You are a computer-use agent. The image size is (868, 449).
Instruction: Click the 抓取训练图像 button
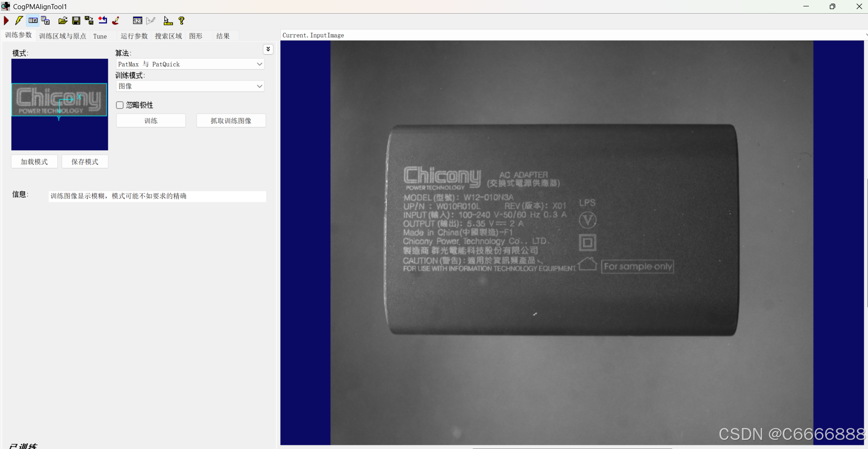tap(231, 121)
